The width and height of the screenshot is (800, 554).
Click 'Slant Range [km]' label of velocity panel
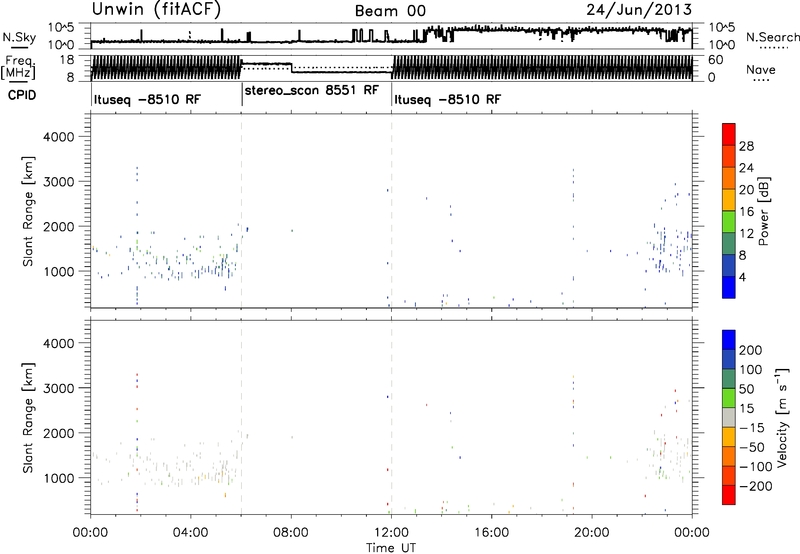28,418
